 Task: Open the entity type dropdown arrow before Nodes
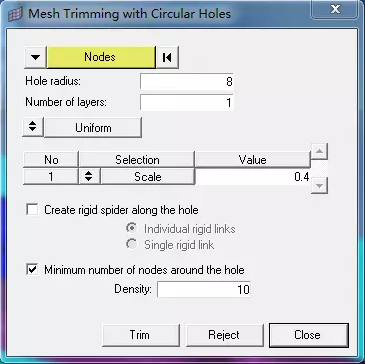tap(35, 57)
